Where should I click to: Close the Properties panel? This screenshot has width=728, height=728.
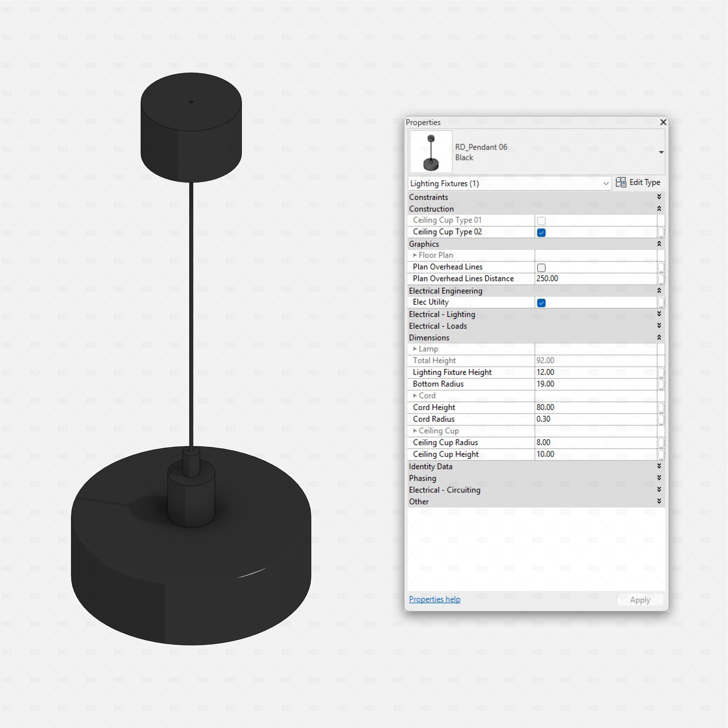(663, 122)
